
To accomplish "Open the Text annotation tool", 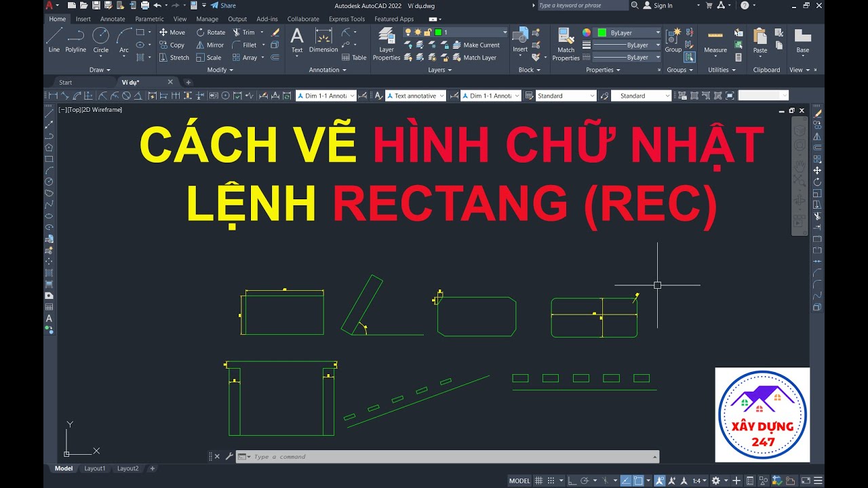I will pyautogui.click(x=297, y=40).
